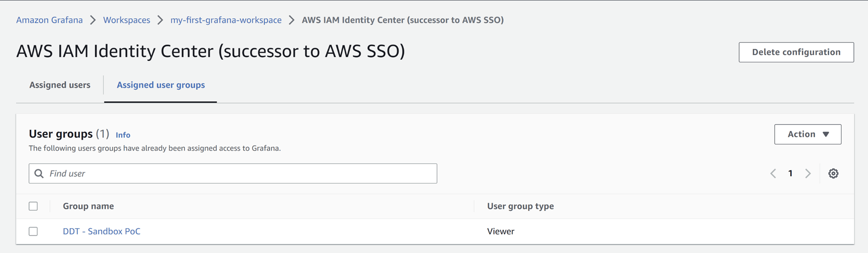
Task: Select the Assigned user groups tab
Action: 161,85
